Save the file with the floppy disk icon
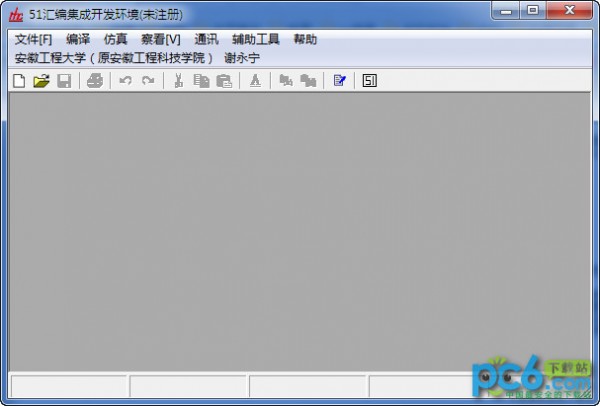The height and width of the screenshot is (406, 600). pyautogui.click(x=64, y=81)
